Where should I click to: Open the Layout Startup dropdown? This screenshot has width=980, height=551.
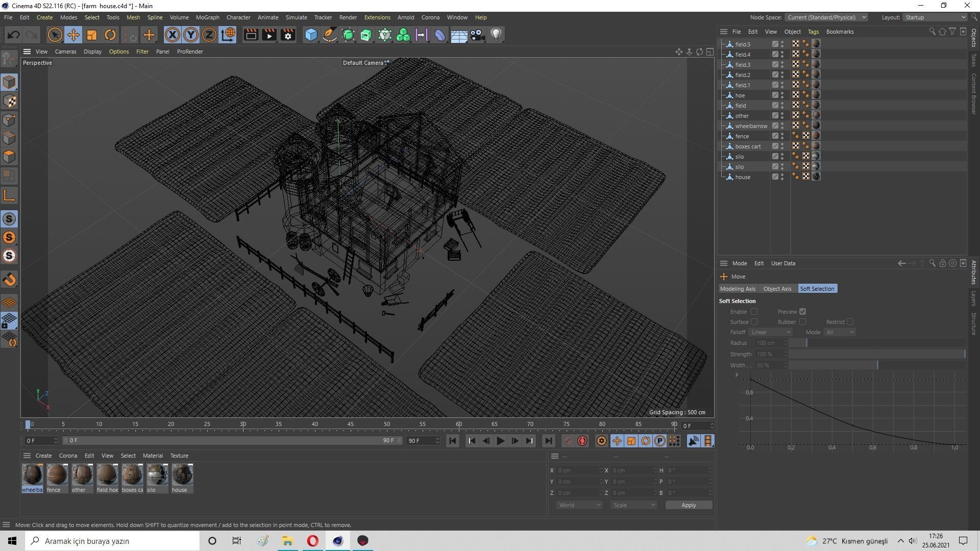click(x=935, y=17)
